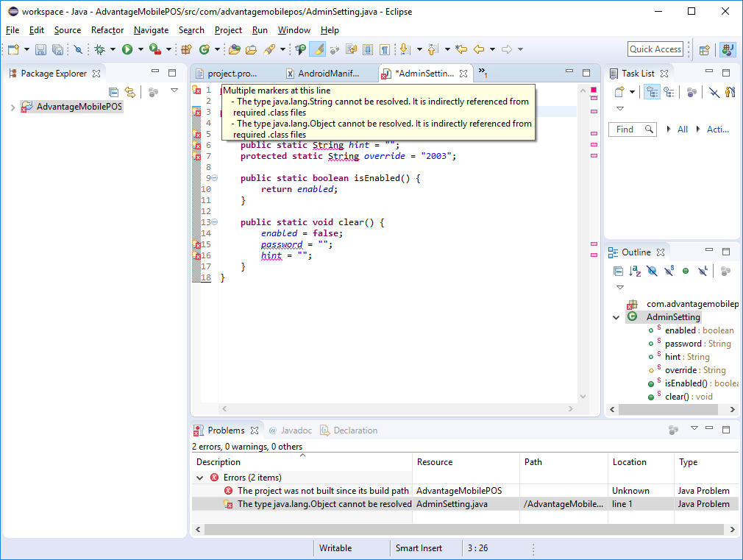The image size is (743, 560).
Task: Expand the AdvantageMobilePOS project node
Action: click(x=13, y=107)
